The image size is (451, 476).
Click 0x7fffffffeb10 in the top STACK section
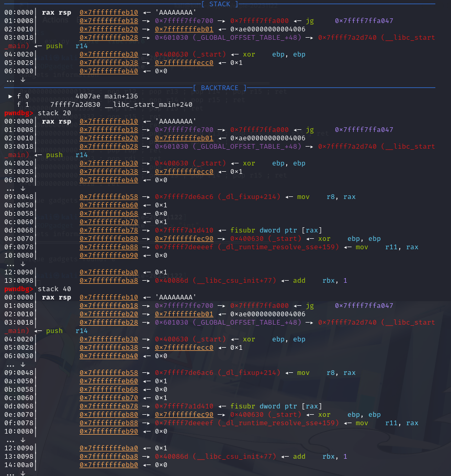[109, 13]
